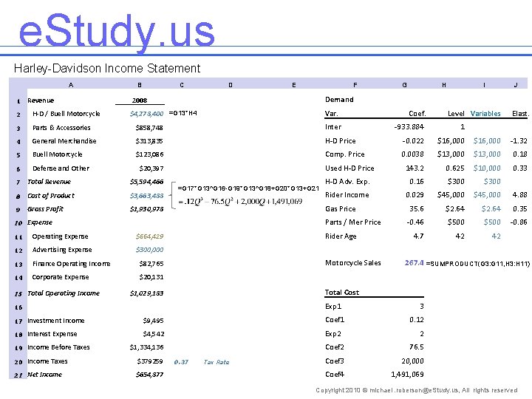Select column A header
Screen dimensions: 532x399
point(71,85)
